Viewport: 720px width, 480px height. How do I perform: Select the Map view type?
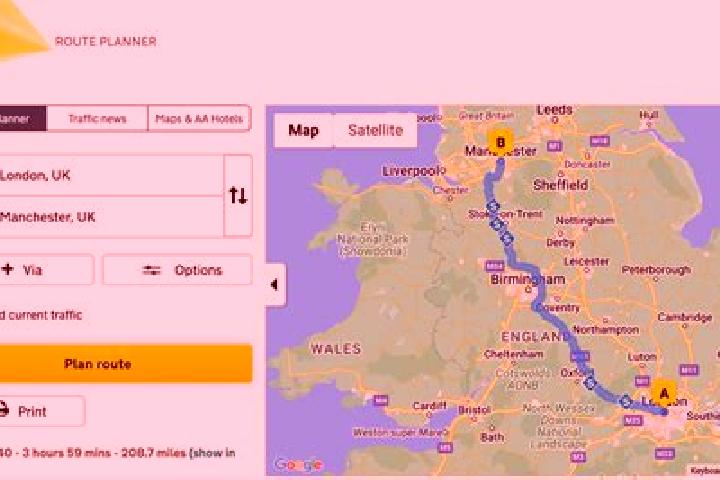(x=304, y=130)
